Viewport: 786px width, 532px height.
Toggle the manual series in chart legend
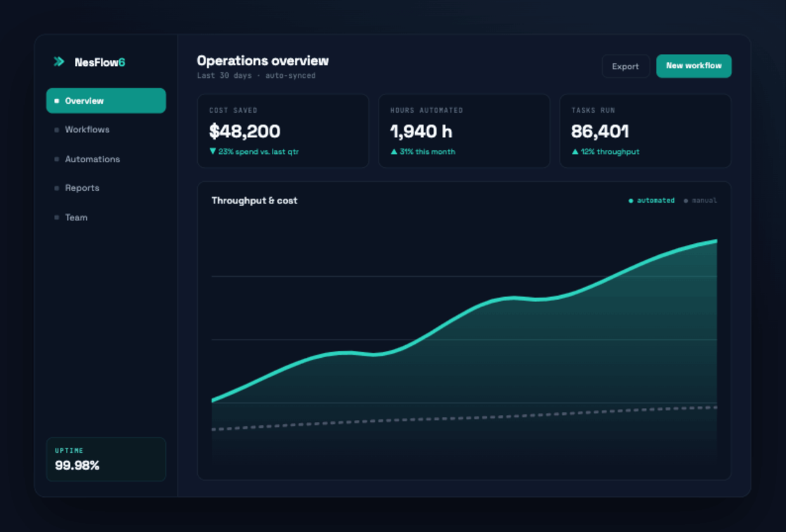(700, 201)
